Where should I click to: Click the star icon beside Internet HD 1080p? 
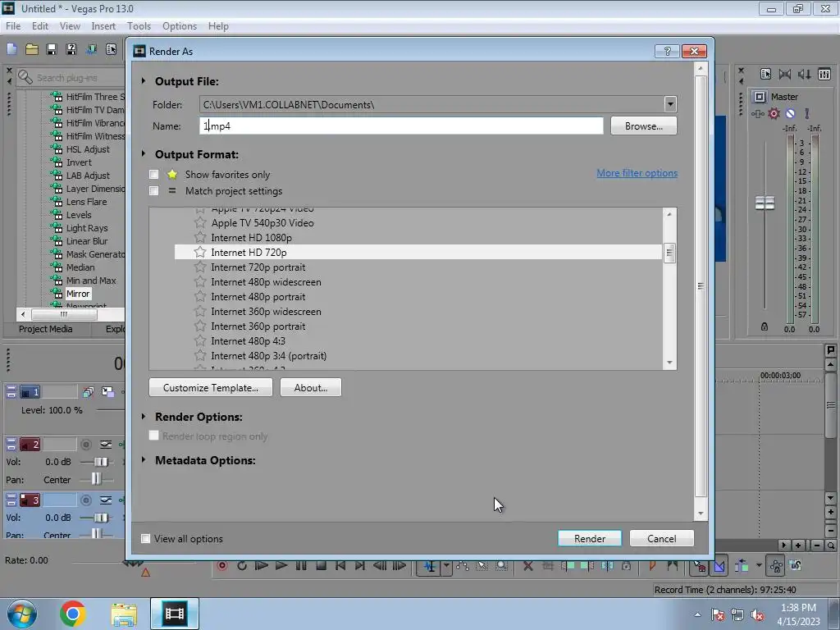click(200, 237)
